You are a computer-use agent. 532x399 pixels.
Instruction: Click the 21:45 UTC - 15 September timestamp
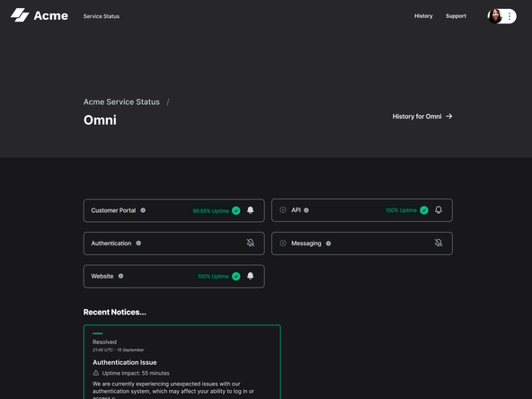(118, 350)
